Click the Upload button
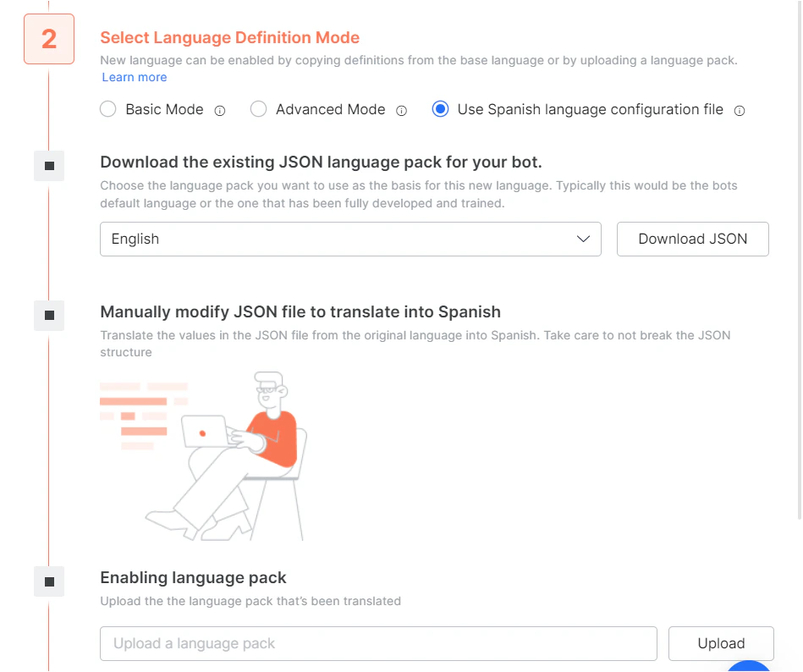The width and height of the screenshot is (803, 672). click(721, 643)
